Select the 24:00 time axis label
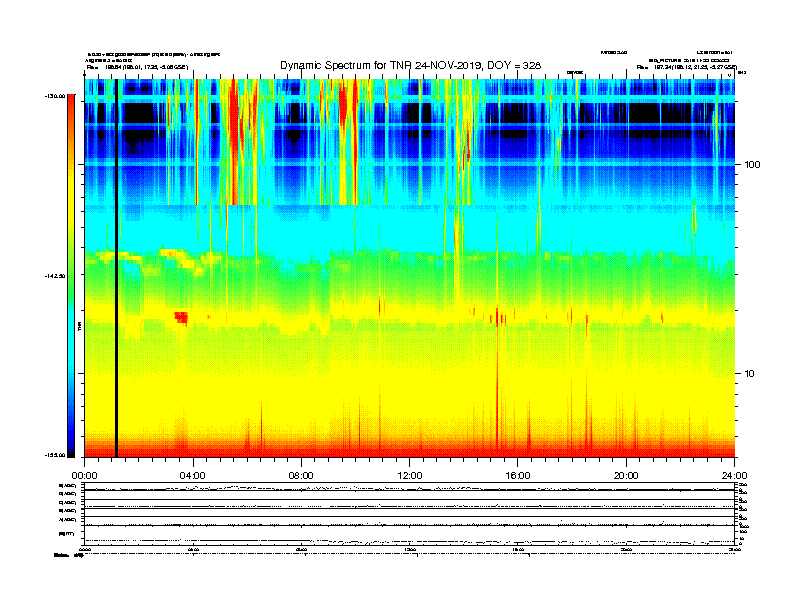The height and width of the screenshot is (612, 792). (734, 476)
